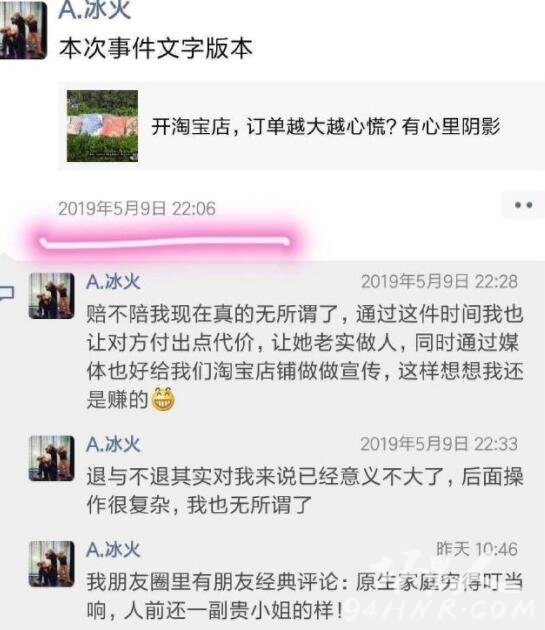545x630 pixels.
Task: Tap the comment bubble icon on left edge
Action: tap(7, 295)
